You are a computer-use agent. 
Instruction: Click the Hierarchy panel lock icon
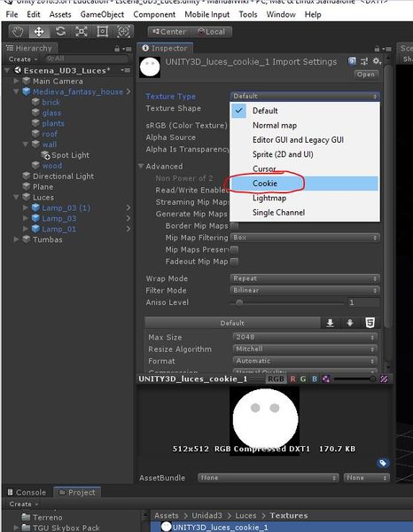pyautogui.click(x=117, y=49)
